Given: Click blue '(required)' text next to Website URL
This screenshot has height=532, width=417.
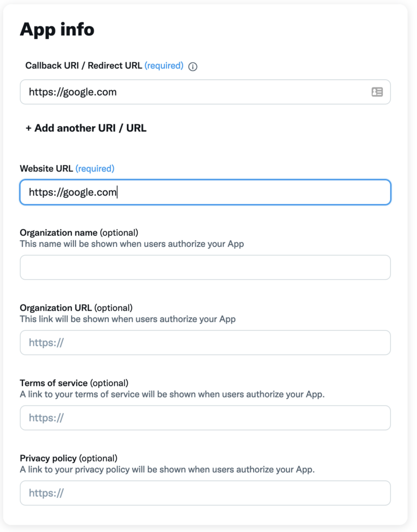Looking at the screenshot, I should 95,168.
